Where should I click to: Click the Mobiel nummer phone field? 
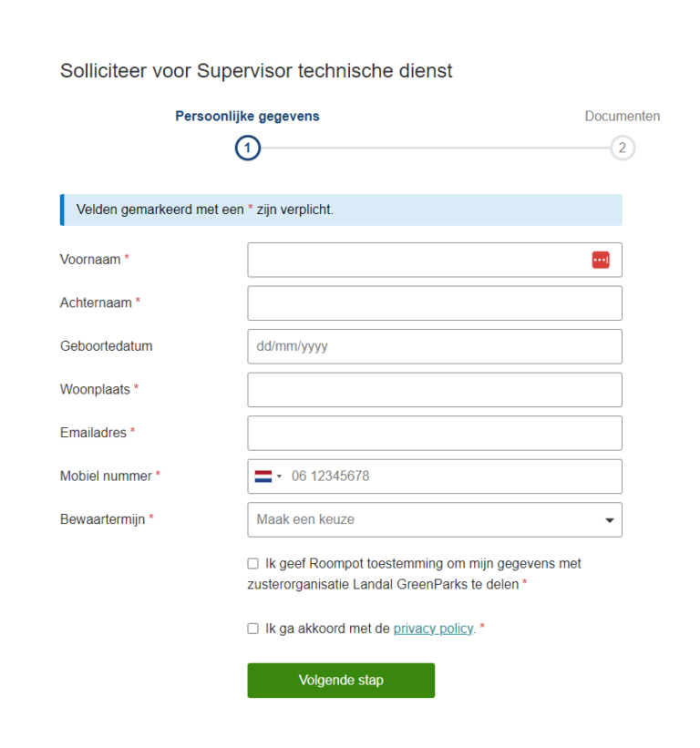437,476
